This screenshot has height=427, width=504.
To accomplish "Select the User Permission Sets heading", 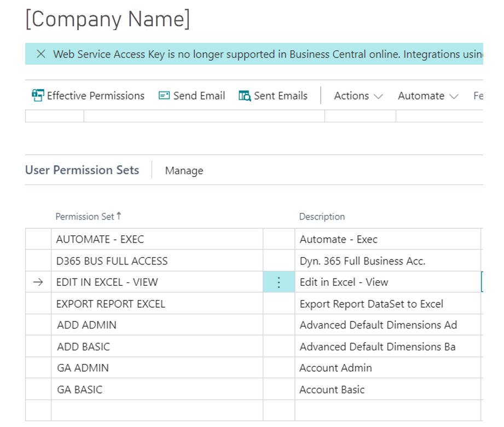I will 82,170.
